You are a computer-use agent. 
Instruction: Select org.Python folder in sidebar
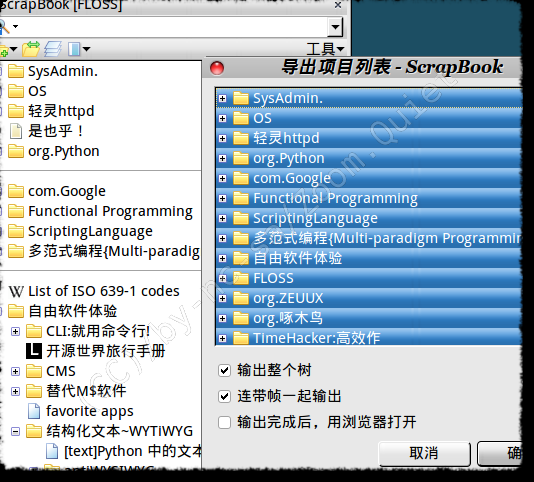pos(64,151)
